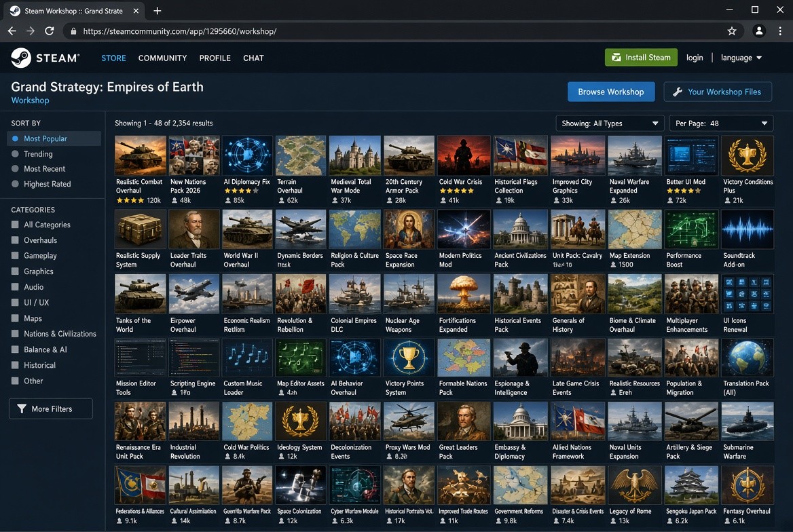Open the Translation Pack (All) globe thumbnail
Screen dimensions: 793x532
pos(748,358)
